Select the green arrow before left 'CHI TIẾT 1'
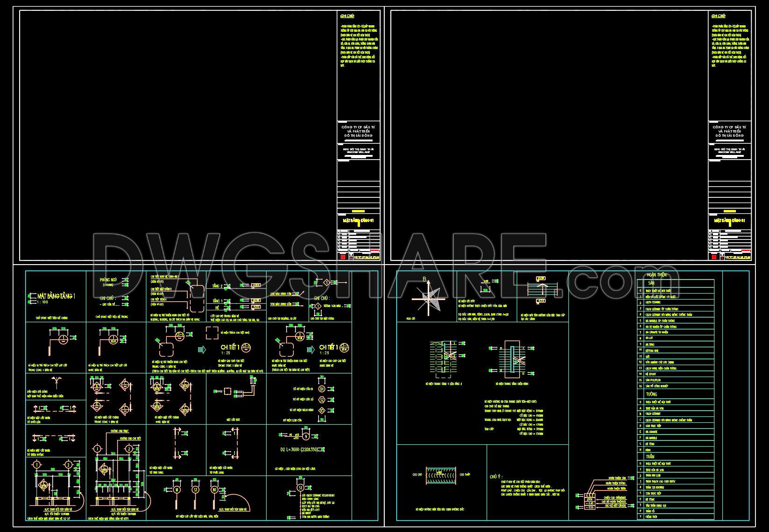Viewport: 769px width, 532px height. 202,349
